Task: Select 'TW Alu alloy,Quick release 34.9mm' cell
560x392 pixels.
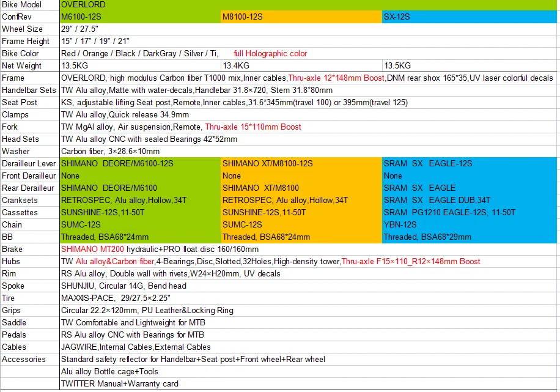Action: pyautogui.click(x=308, y=115)
